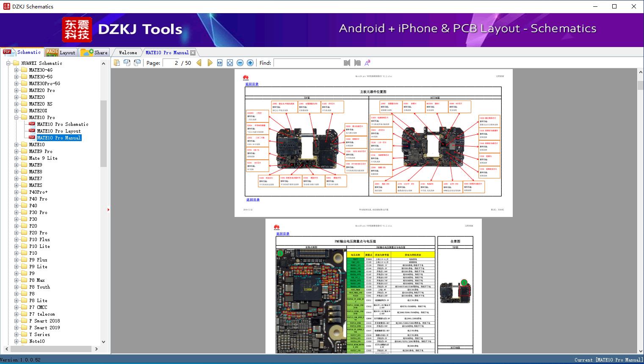Click the page number input field
Screen dimensions: 644x364
(x=171, y=63)
